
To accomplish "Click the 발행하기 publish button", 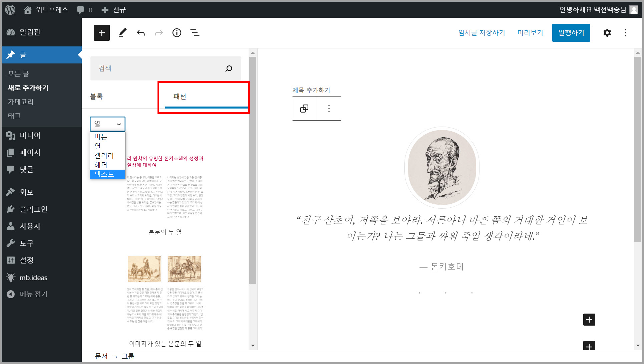I will click(x=571, y=33).
